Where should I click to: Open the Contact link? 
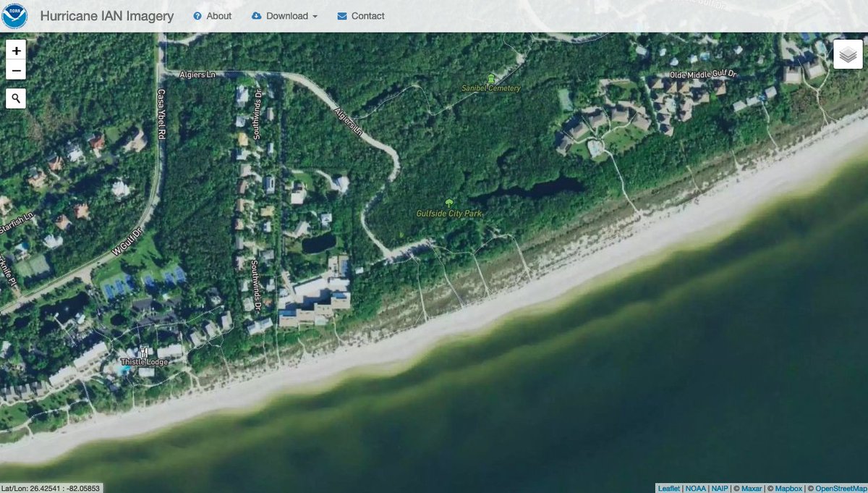pyautogui.click(x=361, y=16)
